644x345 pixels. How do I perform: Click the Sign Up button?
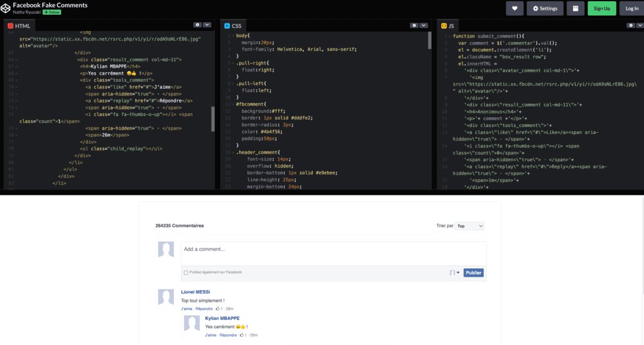point(601,8)
